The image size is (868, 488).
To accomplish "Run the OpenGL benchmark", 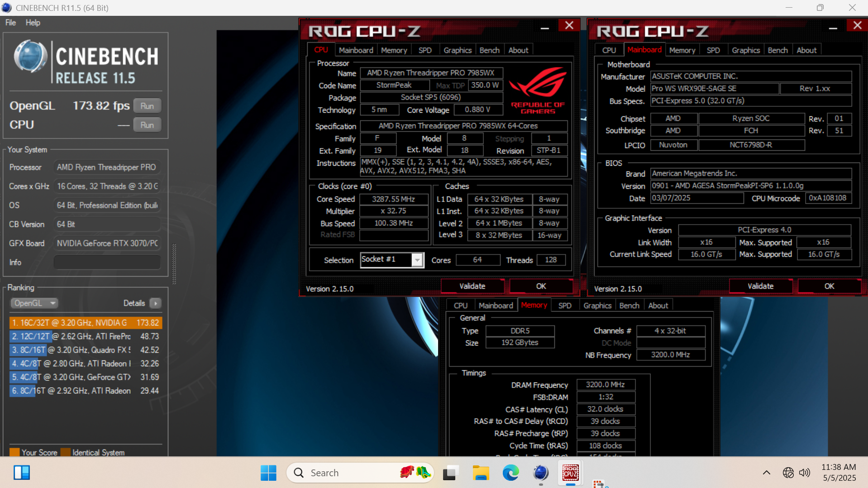I will 147,106.
